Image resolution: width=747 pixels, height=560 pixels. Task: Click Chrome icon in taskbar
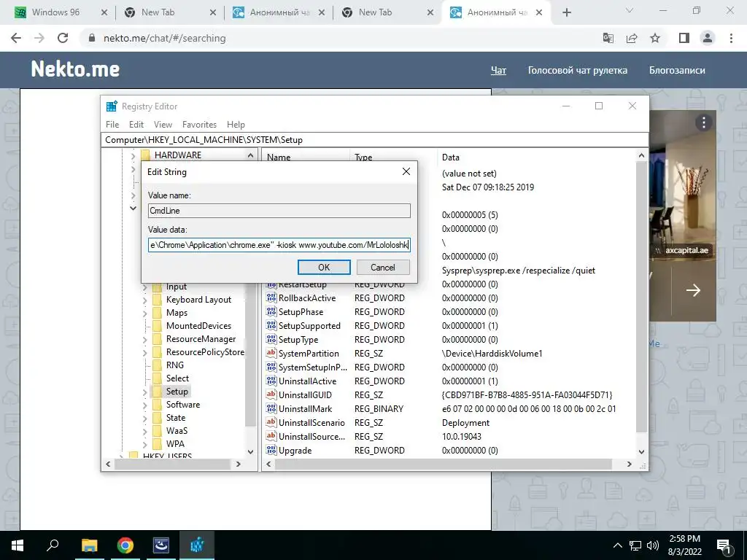pyautogui.click(x=125, y=545)
